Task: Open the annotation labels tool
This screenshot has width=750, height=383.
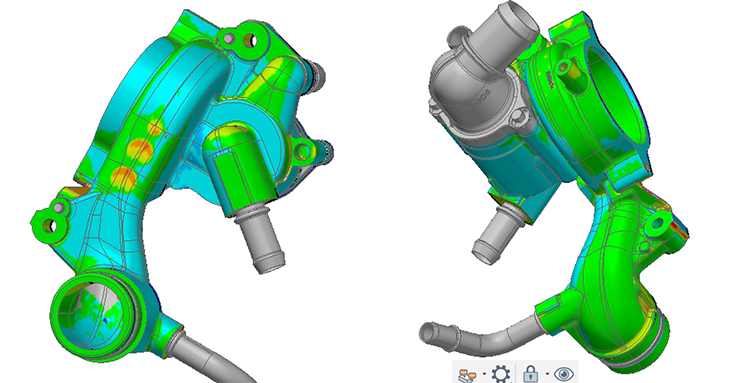Action: 468,375
